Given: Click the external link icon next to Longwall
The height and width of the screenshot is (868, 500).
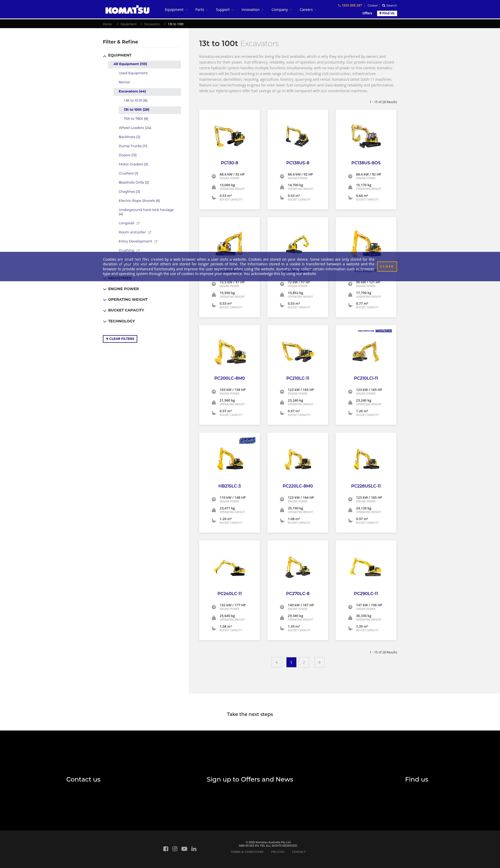Looking at the screenshot, I should point(138,223).
